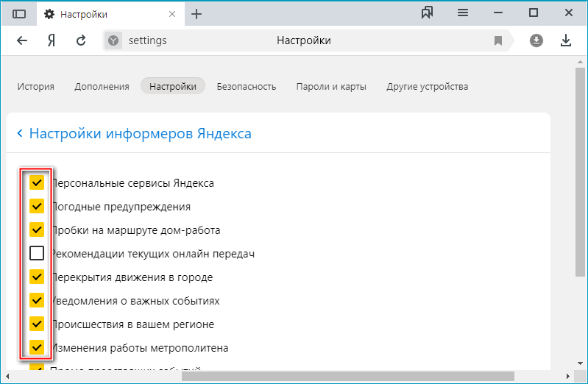Uncheck Погодные предупреждения
588x384 pixels.
pos(37,206)
